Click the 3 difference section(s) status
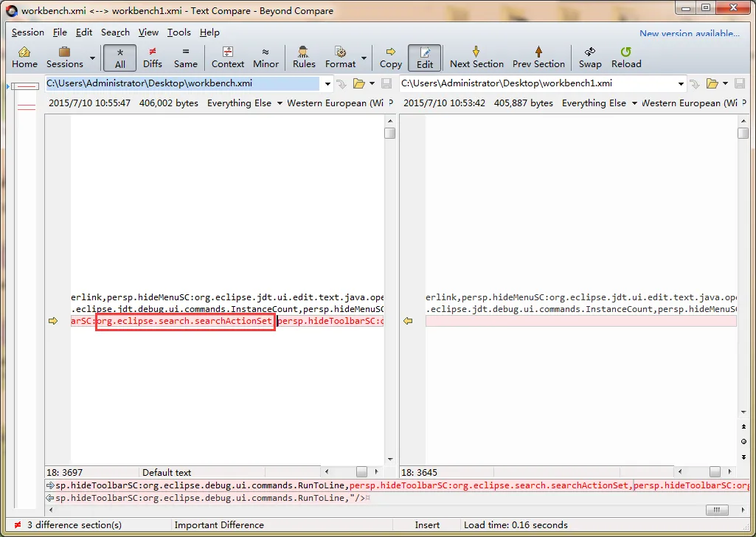 click(x=74, y=525)
